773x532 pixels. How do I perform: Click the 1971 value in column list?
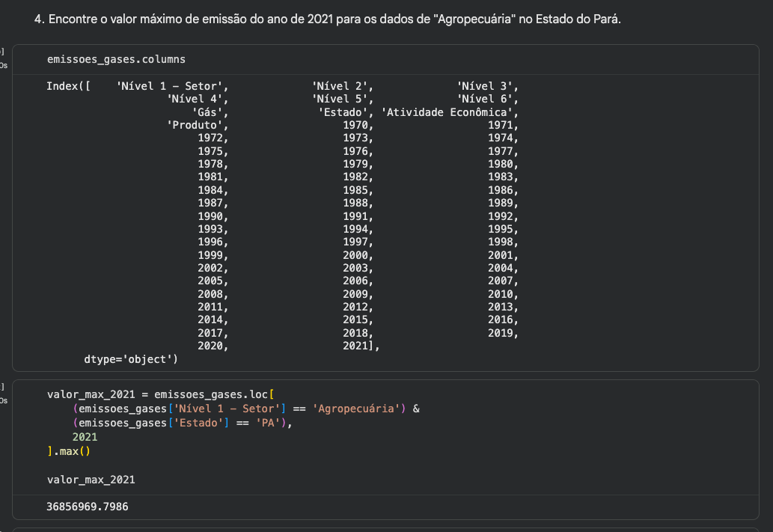click(x=501, y=125)
